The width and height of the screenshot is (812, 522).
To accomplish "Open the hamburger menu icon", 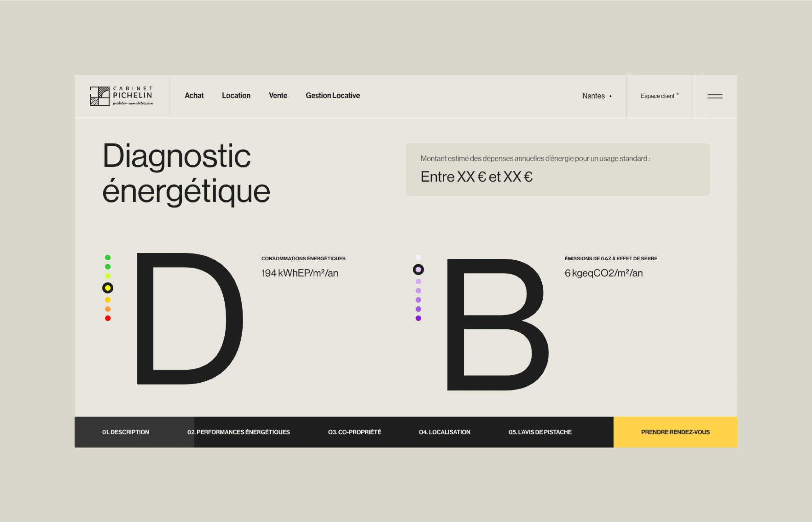I will coord(715,96).
